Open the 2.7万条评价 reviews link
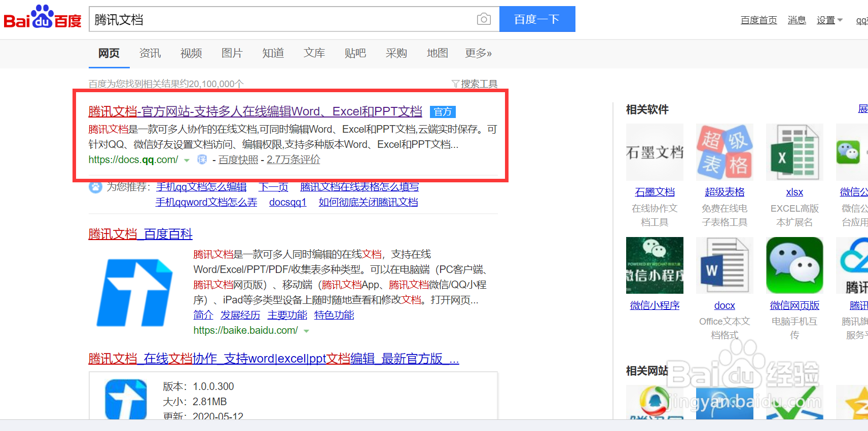Image resolution: width=868 pixels, height=431 pixels. [x=294, y=160]
